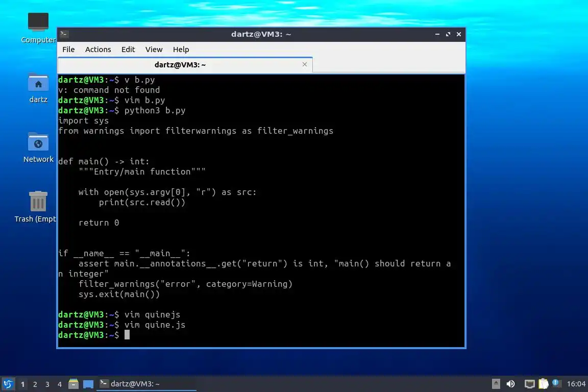
Task: Open removable media eject tray icon
Action: [496, 384]
